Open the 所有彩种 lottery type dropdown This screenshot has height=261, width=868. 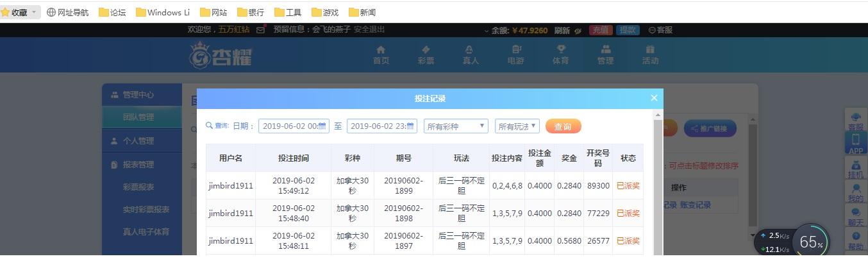456,126
